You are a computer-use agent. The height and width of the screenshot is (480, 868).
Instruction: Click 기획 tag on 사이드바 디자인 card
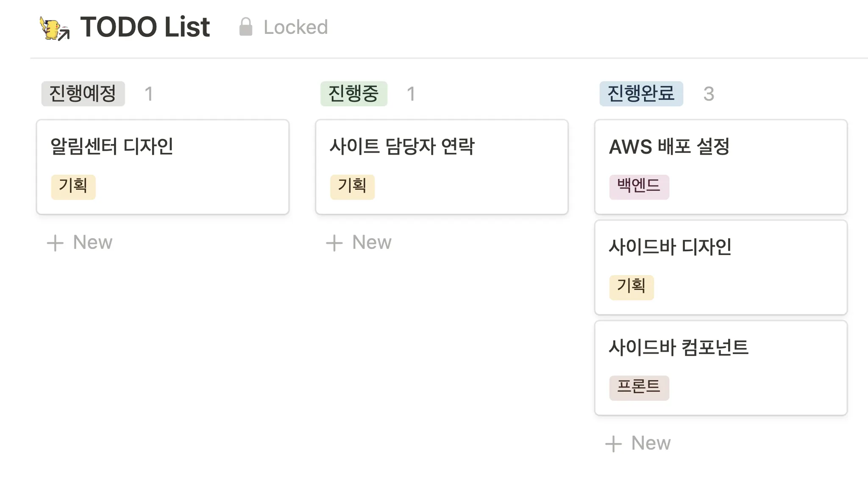[x=632, y=287]
